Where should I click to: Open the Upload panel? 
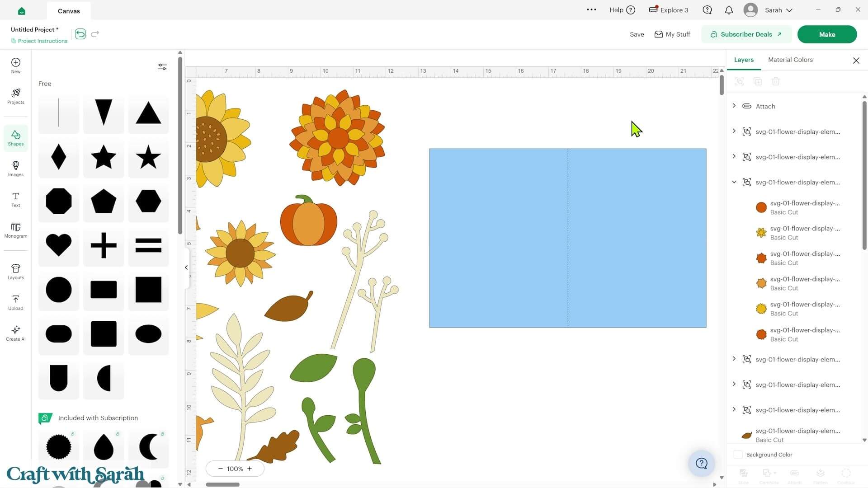pos(15,302)
